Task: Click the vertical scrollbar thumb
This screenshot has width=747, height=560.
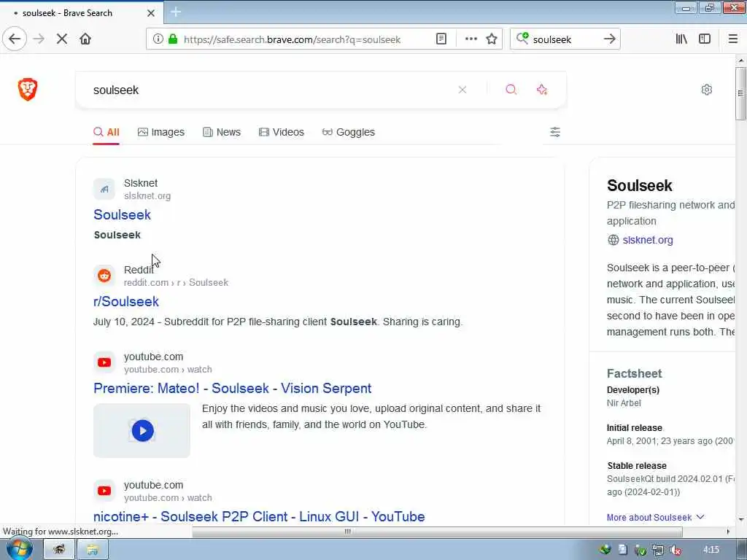Action: click(740, 93)
